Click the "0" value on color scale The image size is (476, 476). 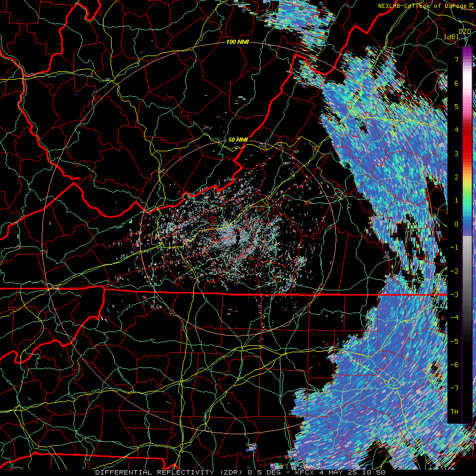click(x=456, y=224)
